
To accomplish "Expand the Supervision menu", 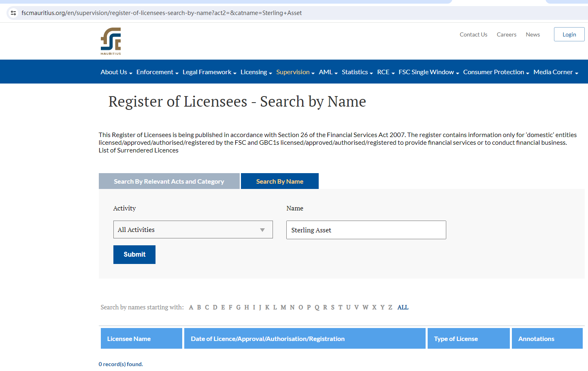I will point(295,72).
